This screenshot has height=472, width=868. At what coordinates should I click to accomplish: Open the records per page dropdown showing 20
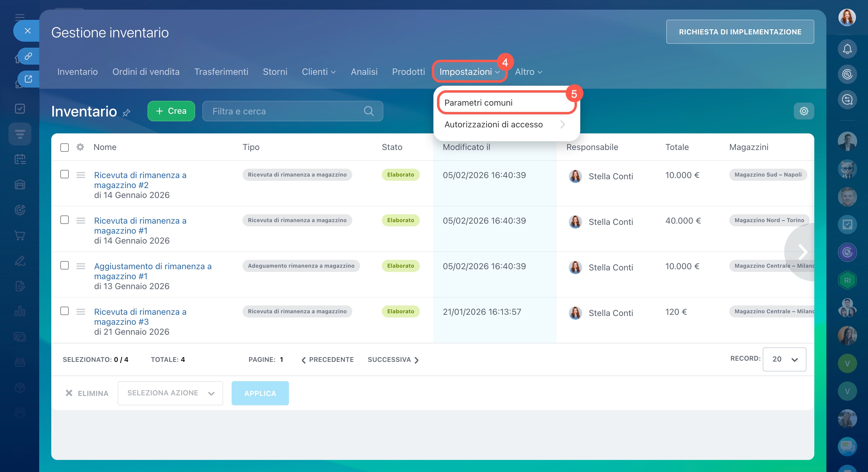[x=784, y=359]
